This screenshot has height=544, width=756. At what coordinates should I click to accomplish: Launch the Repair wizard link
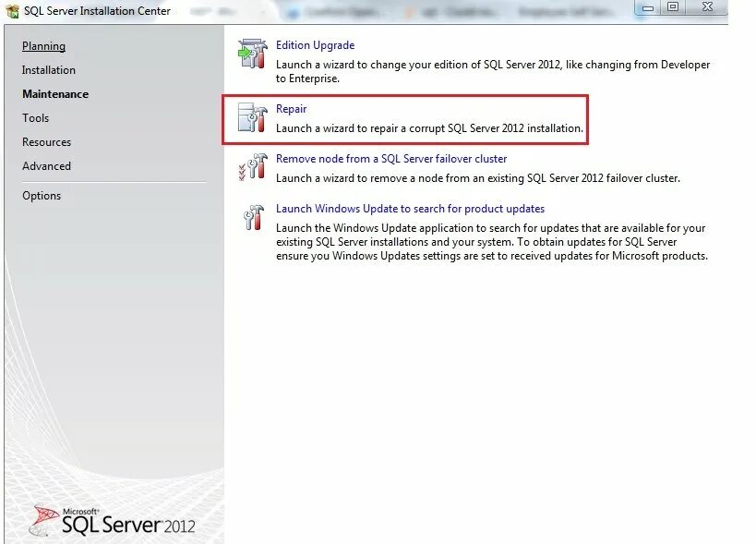tap(291, 109)
